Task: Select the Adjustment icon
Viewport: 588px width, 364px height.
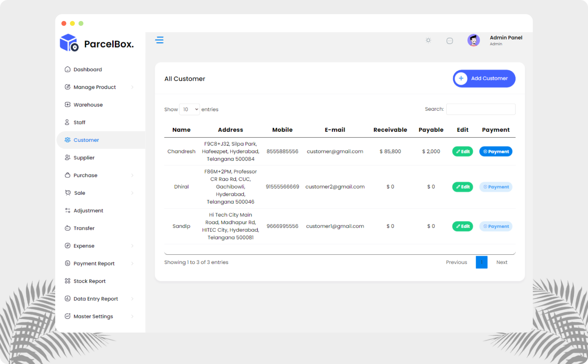Action: pos(67,210)
